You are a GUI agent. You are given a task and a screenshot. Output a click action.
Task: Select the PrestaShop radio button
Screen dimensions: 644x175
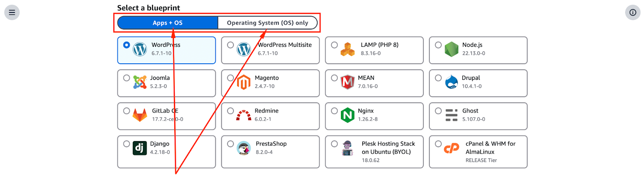coord(230,144)
